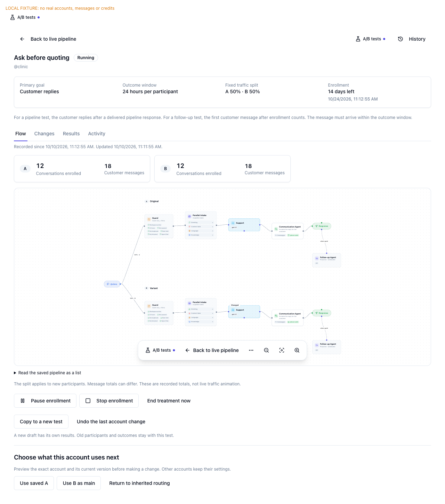Click the flask icon below the local fixture banner

tap(13, 17)
